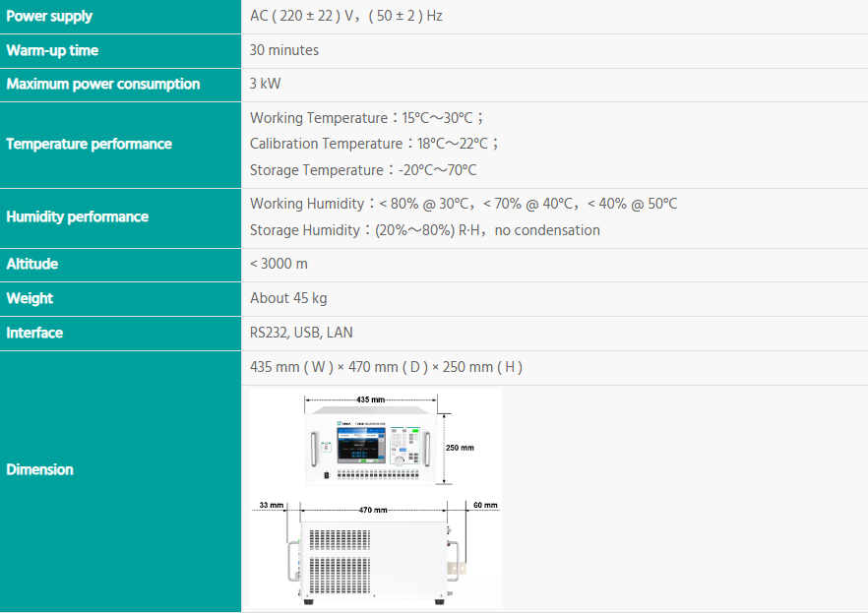This screenshot has height=613, width=868.
Task: Click the Maximum power consumption header
Action: 102,84
